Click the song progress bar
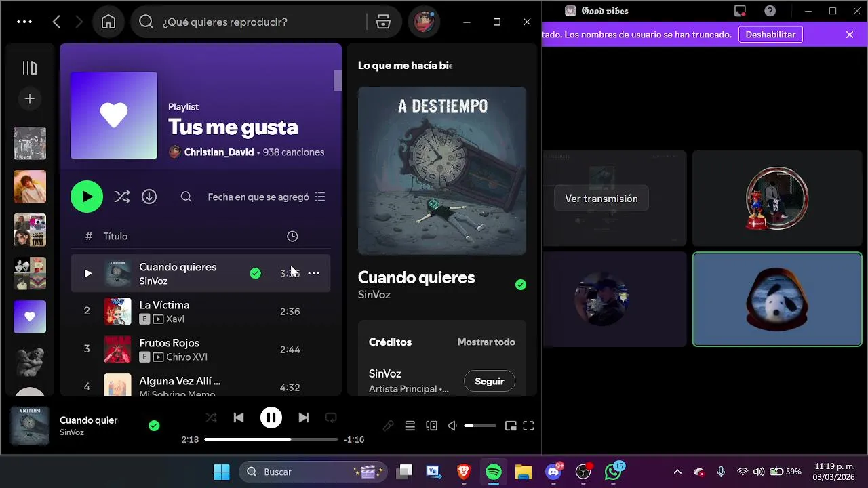The height and width of the screenshot is (488, 868). point(271,439)
